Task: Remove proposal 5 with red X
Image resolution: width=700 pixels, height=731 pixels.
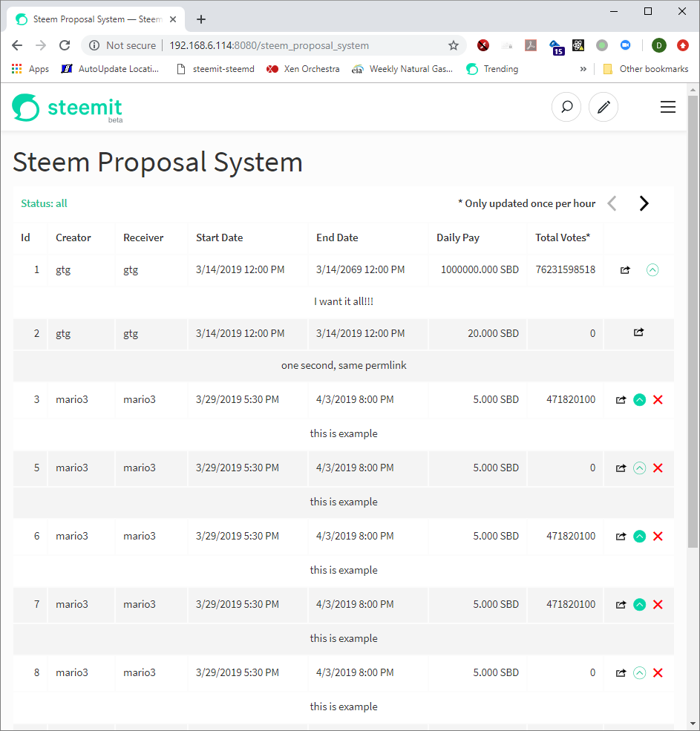Action: click(x=658, y=468)
